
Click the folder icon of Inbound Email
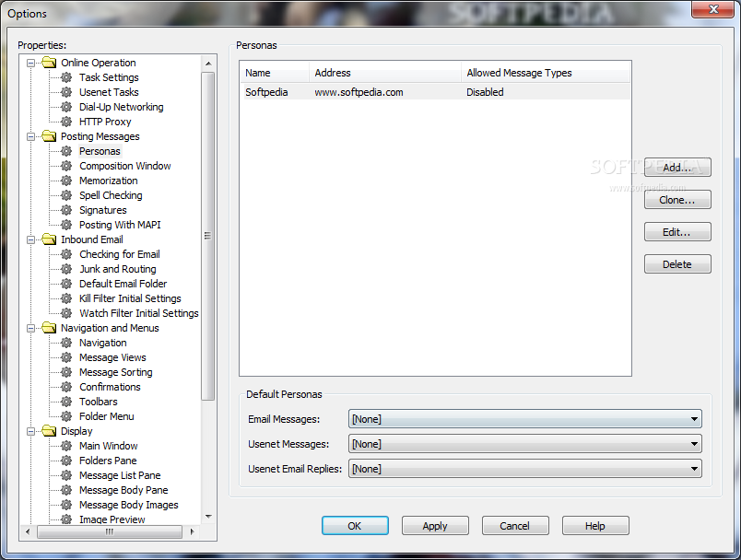pyautogui.click(x=49, y=239)
